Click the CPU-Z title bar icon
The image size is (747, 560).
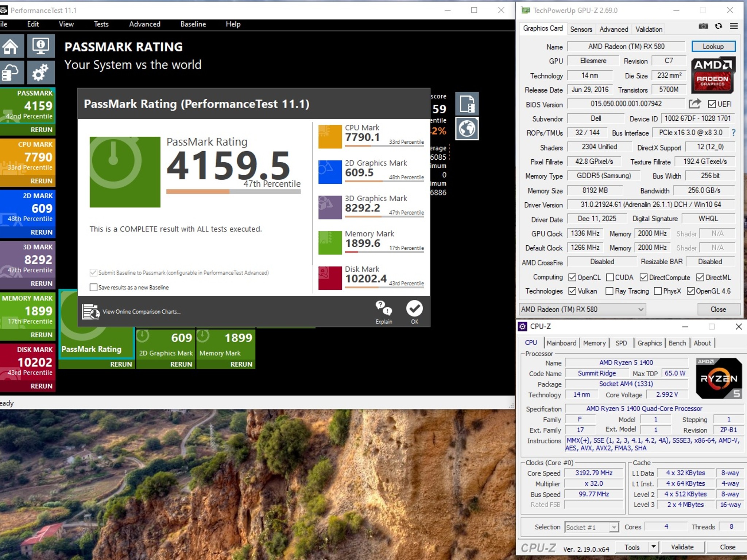[523, 326]
